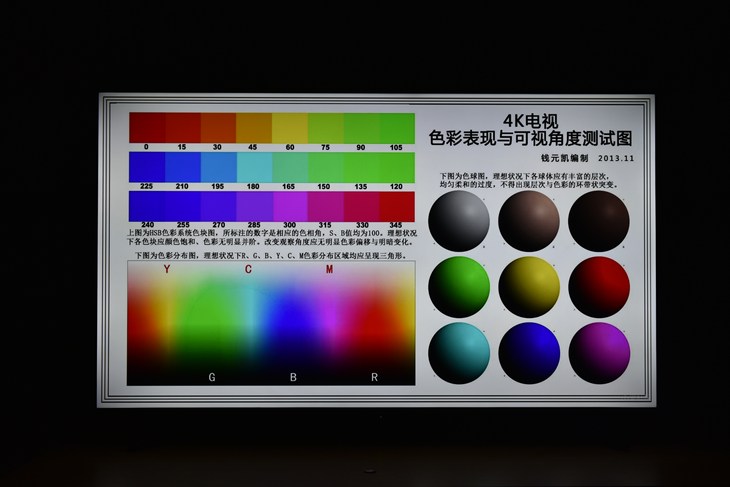Screen dimensions: 730x487
Task: Pick the green hue block labeled 90
Action: pos(361,128)
